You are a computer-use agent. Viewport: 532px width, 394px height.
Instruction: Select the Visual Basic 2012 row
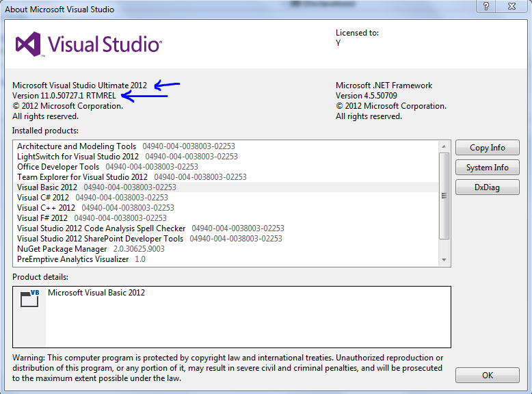(227, 187)
